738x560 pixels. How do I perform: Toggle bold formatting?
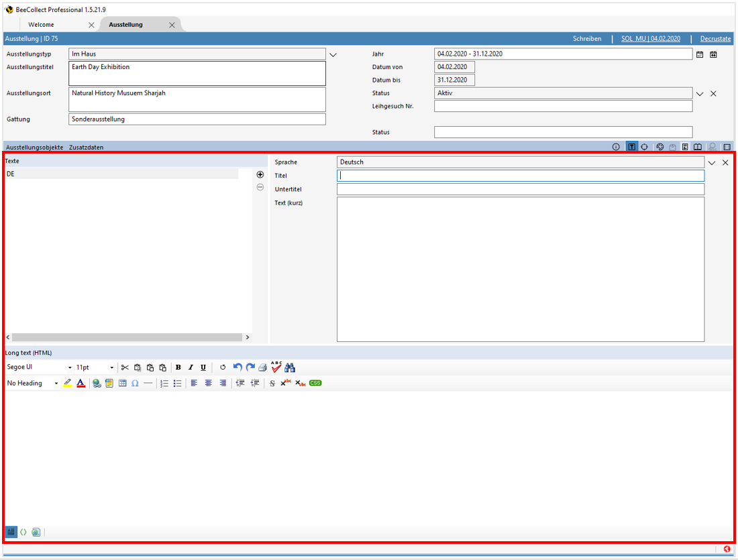[x=178, y=368]
